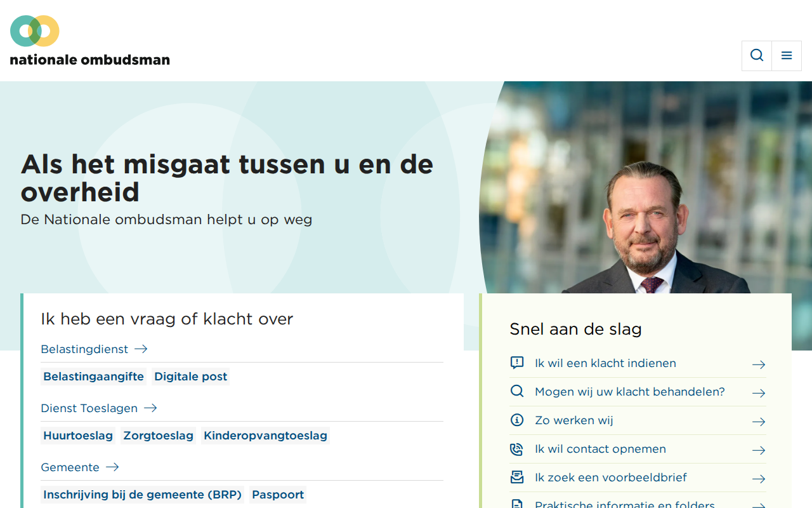812x508 pixels.
Task: Open the Dienst Toeslagen topic link
Action: (x=89, y=408)
